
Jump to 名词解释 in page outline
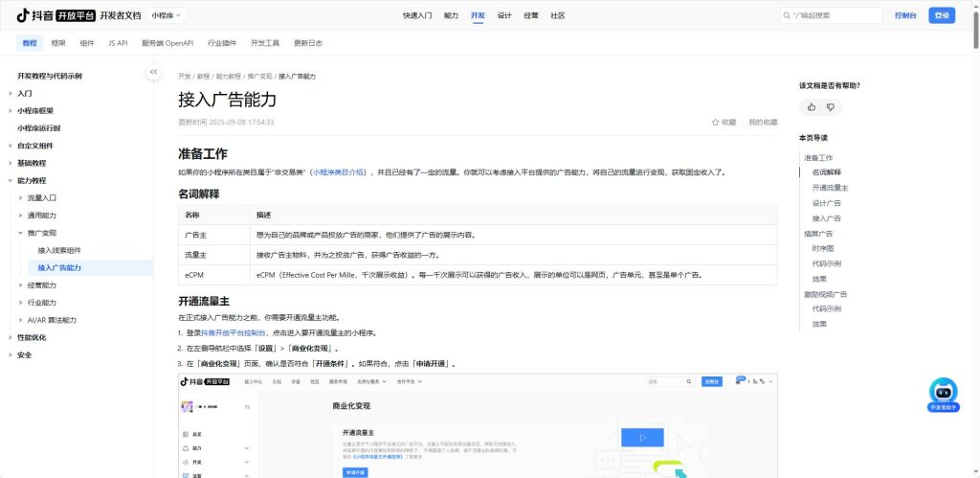tap(826, 172)
